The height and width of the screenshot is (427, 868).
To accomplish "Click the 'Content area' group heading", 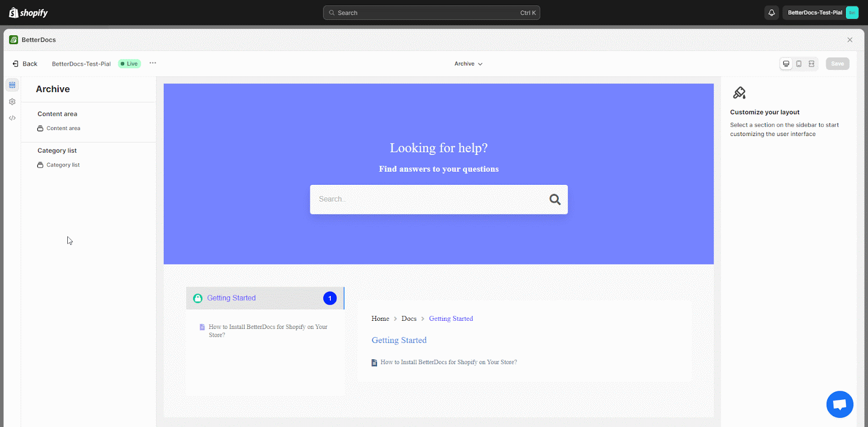I will (x=58, y=114).
